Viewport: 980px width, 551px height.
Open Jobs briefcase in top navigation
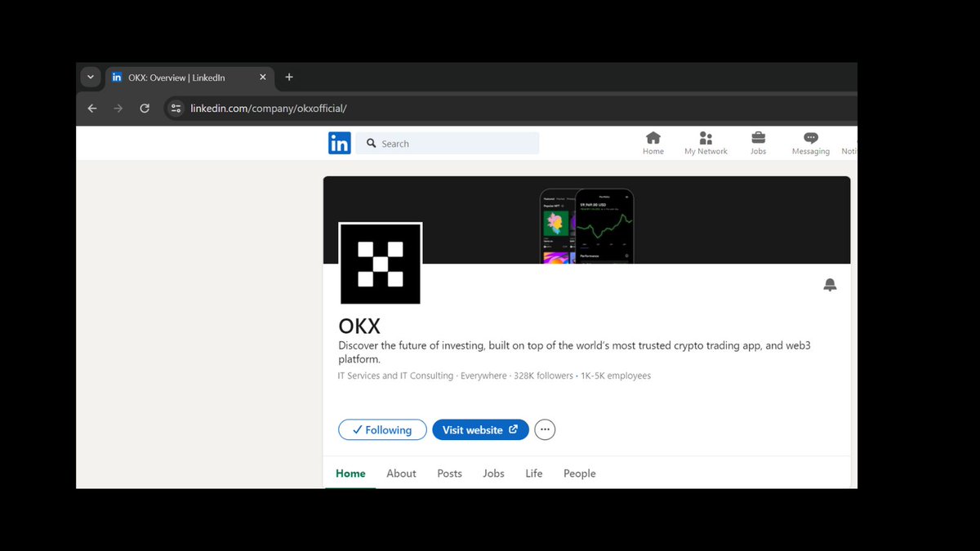(x=759, y=143)
